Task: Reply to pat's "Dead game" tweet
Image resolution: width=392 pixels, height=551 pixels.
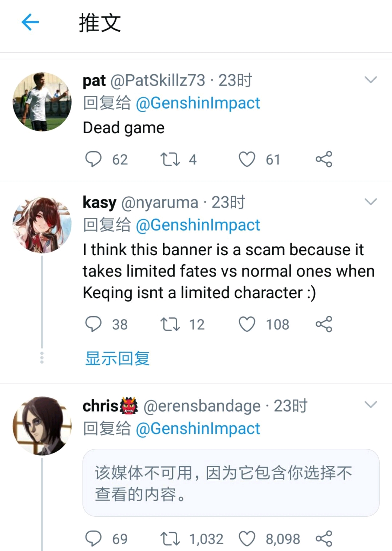Action: [x=93, y=159]
